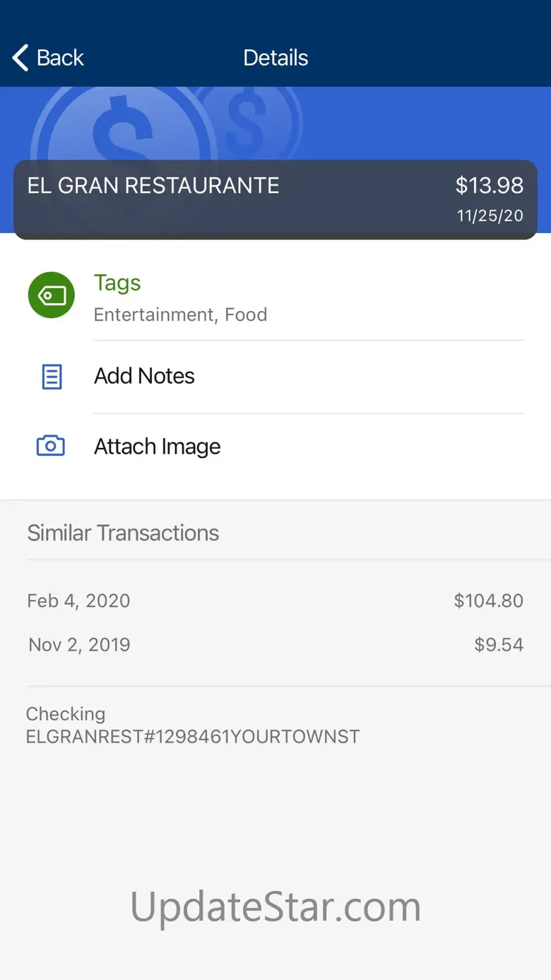Screen dimensions: 551x980
Task: Open the Feb 4, 2020 similar transaction
Action: (x=78, y=601)
